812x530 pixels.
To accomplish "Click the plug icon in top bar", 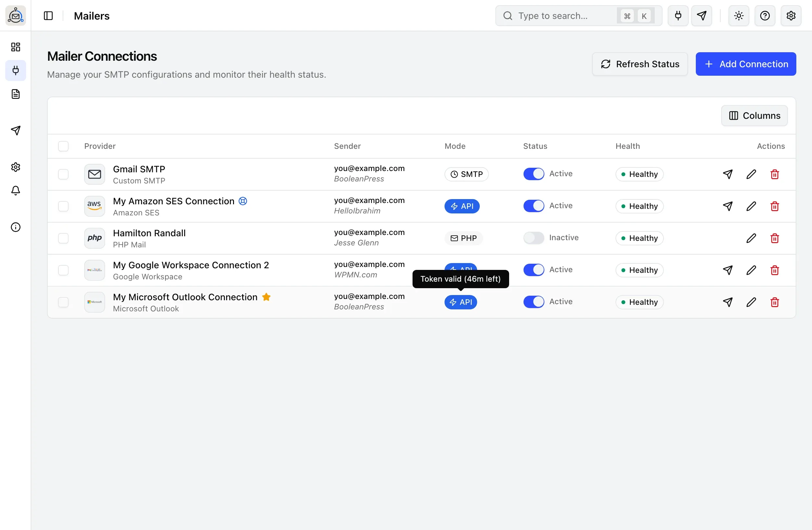I will (678, 16).
